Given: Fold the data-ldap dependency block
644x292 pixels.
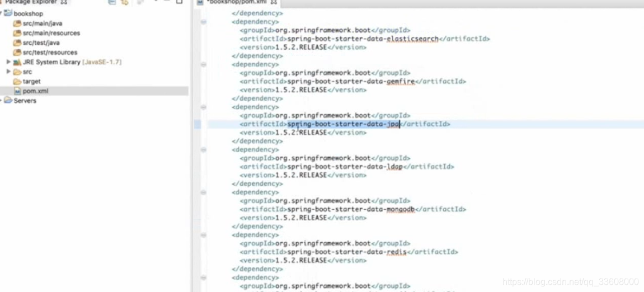Looking at the screenshot, I should [x=203, y=150].
